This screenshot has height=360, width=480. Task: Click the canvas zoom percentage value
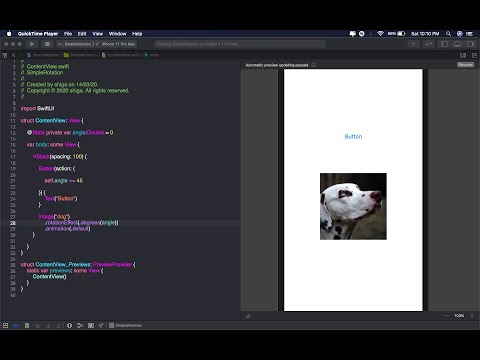(x=459, y=315)
